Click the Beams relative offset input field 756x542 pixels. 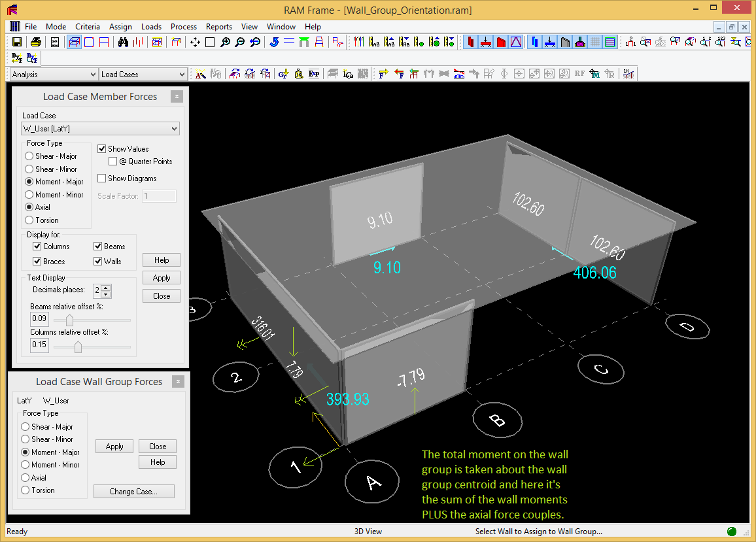pyautogui.click(x=39, y=319)
